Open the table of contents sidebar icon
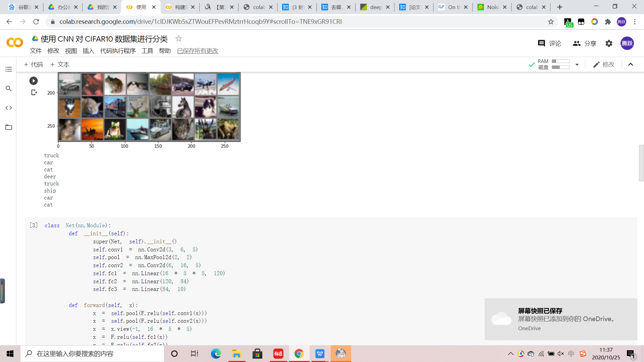 9,69
